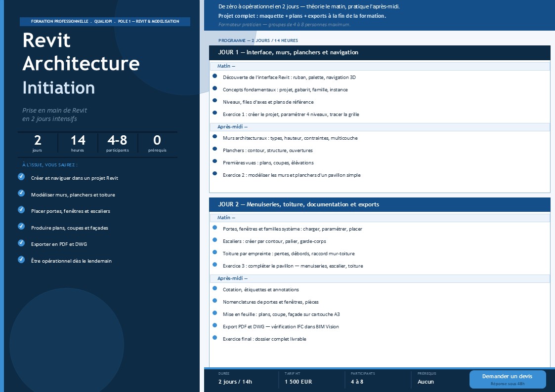Click the 'Matin —' label under JOUR 2
This screenshot has height=392, width=555.
coord(226,218)
